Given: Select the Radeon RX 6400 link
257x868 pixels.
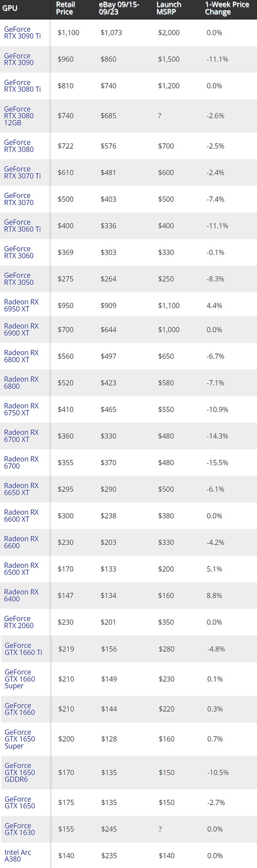Looking at the screenshot, I should pos(21,595).
